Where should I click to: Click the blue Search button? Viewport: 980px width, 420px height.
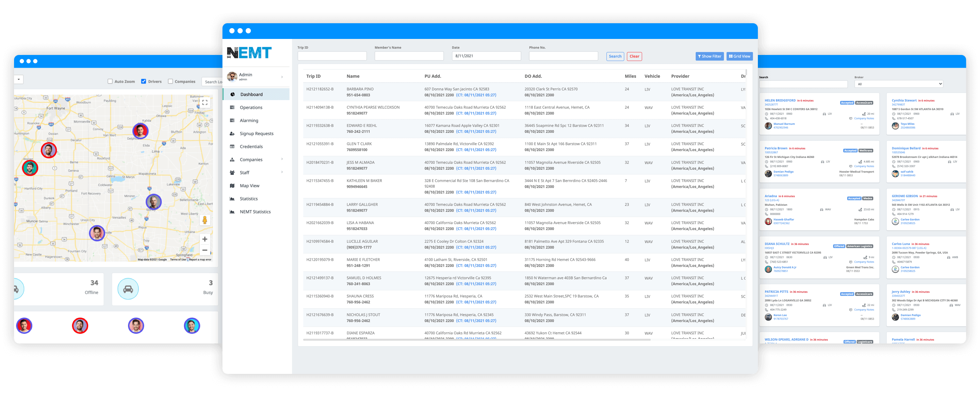615,56
